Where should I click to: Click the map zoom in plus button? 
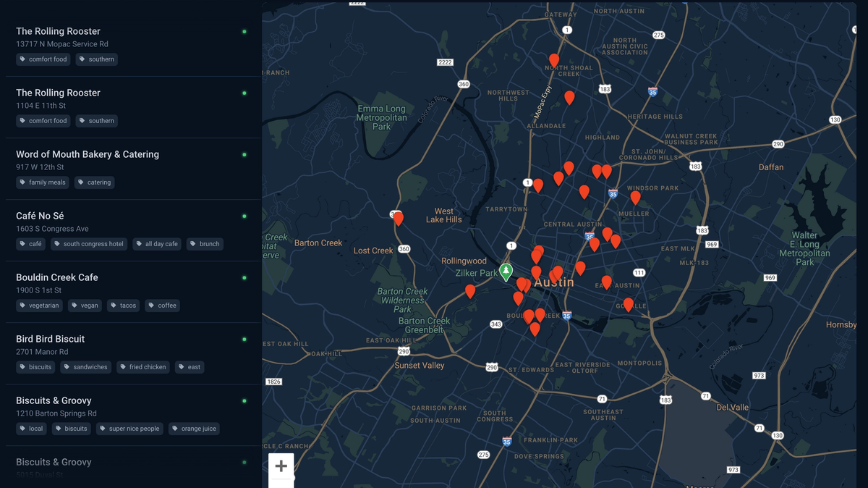[281, 466]
